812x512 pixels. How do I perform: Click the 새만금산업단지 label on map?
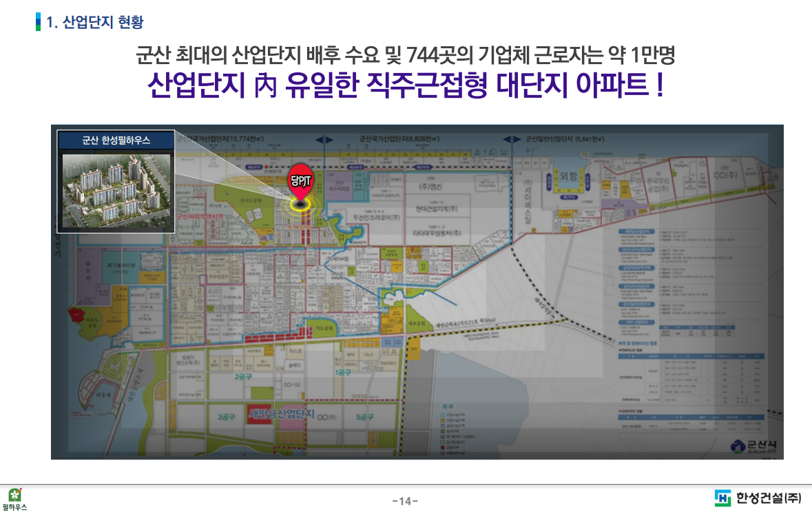pos(281,413)
